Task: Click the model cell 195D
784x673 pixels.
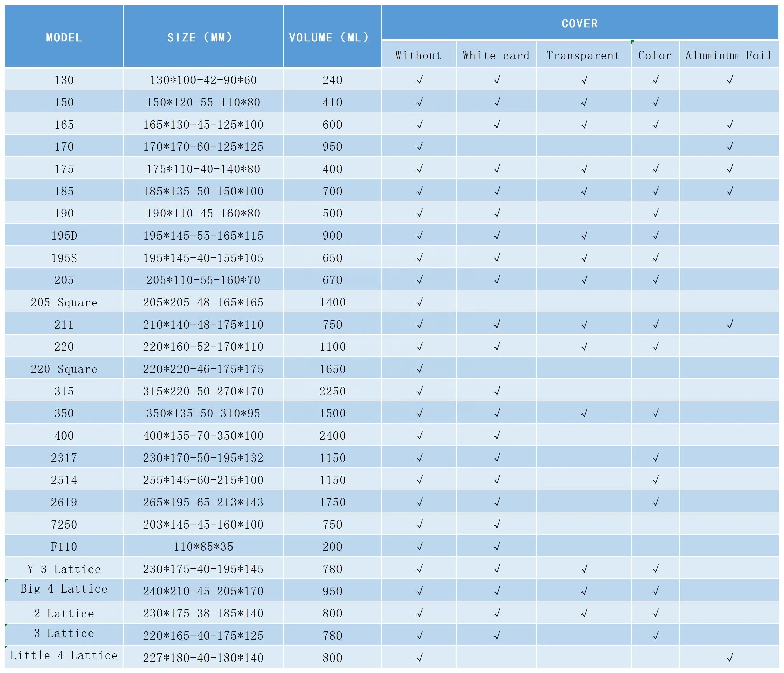Action: [x=64, y=235]
